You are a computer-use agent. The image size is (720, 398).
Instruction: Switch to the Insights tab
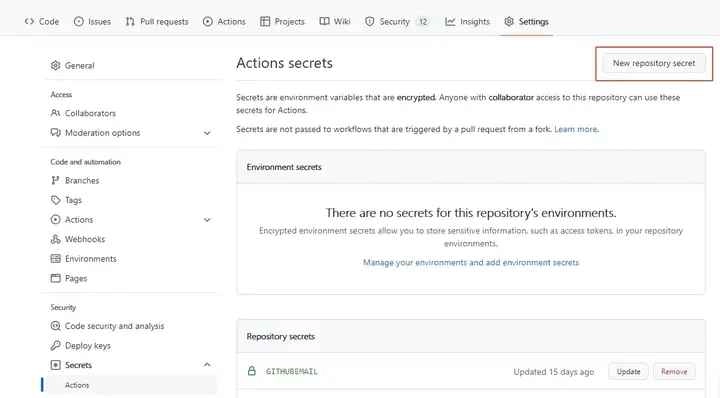point(467,22)
